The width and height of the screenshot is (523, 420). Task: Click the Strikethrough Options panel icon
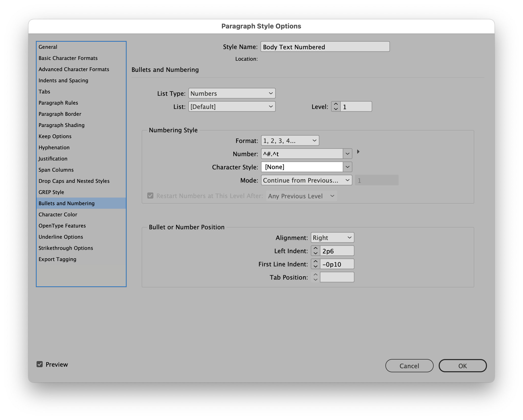click(x=67, y=247)
